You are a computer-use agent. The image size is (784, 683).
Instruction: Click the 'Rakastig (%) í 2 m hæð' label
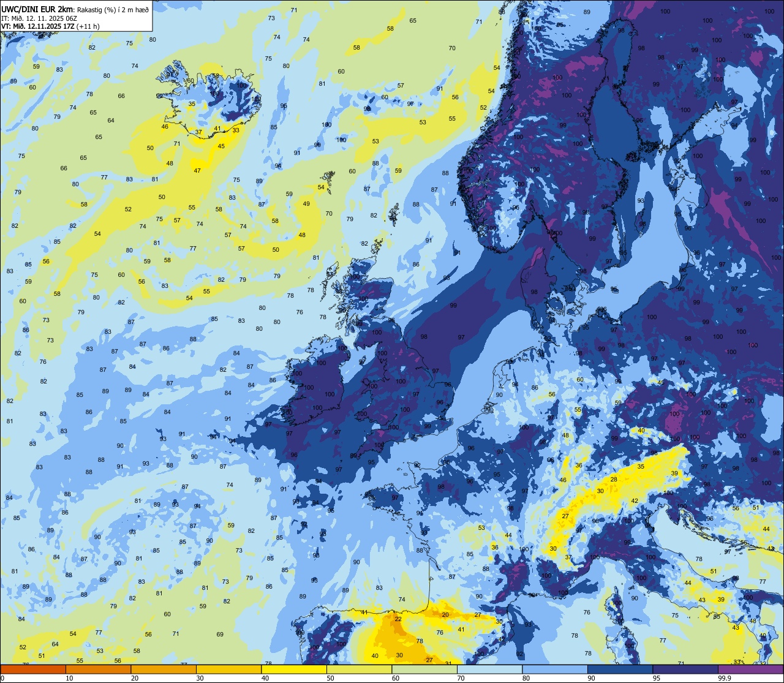pos(113,9)
